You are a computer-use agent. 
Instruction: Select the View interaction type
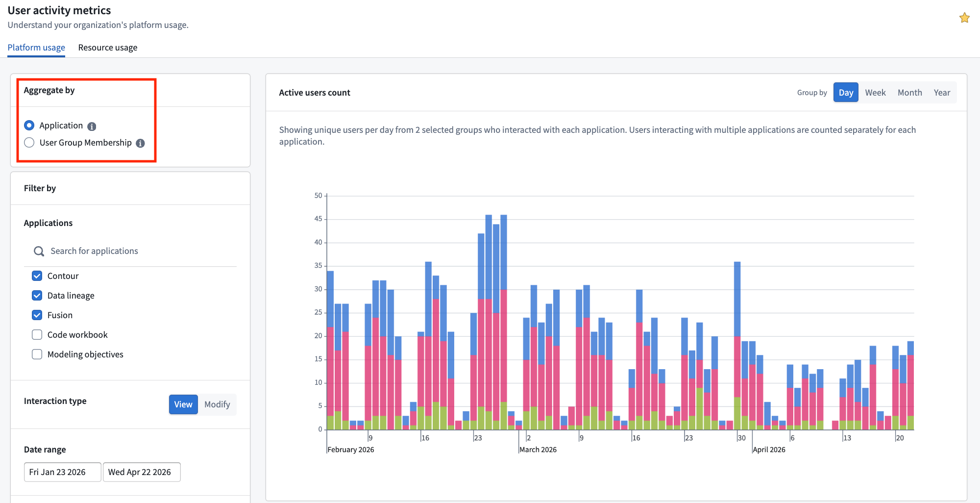pos(183,404)
